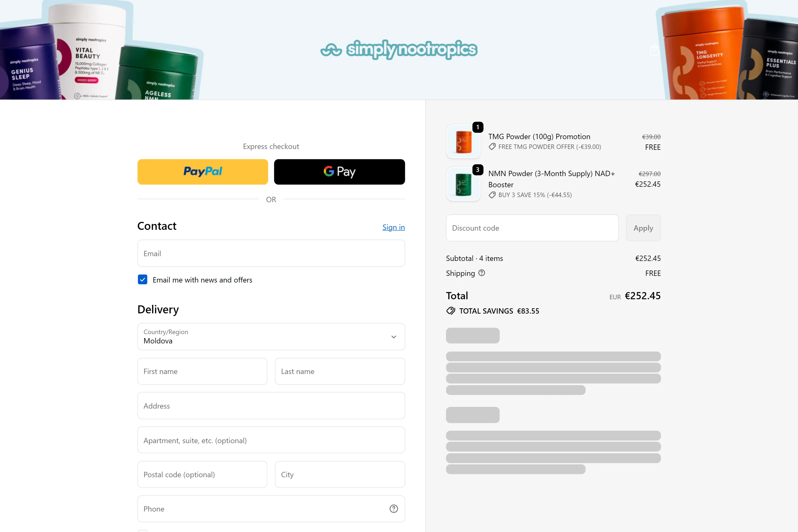Click the Country/Region dropdown chevron arrow

click(394, 337)
